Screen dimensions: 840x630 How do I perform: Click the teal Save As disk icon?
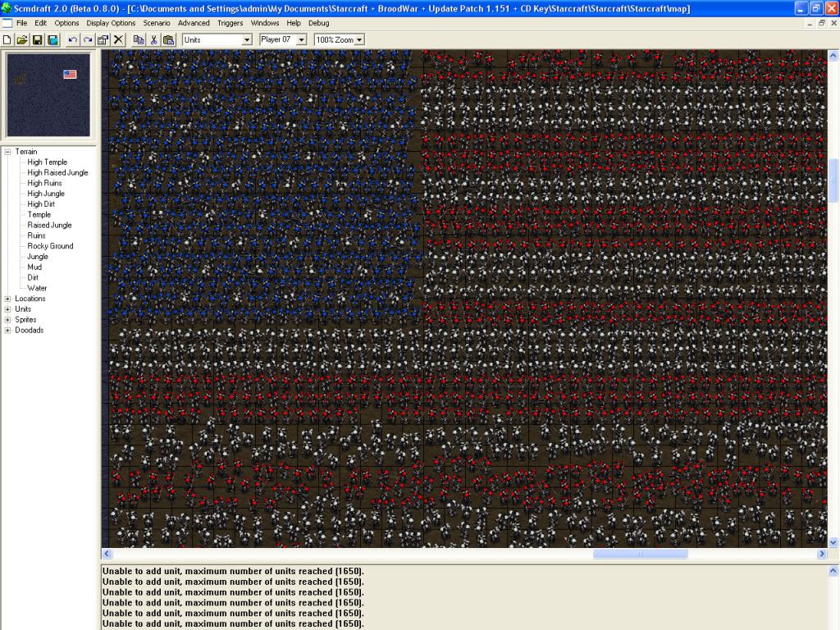(52, 39)
